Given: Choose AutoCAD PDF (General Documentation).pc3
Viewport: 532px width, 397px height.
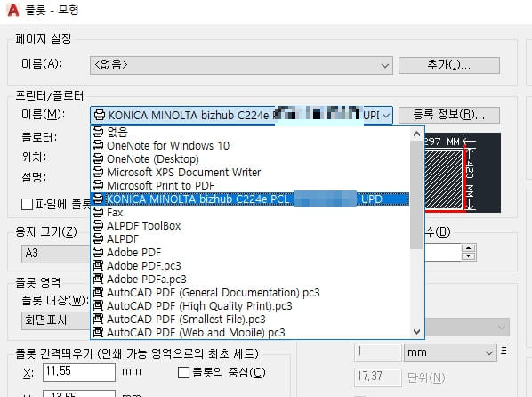Looking at the screenshot, I should pyautogui.click(x=250, y=292).
